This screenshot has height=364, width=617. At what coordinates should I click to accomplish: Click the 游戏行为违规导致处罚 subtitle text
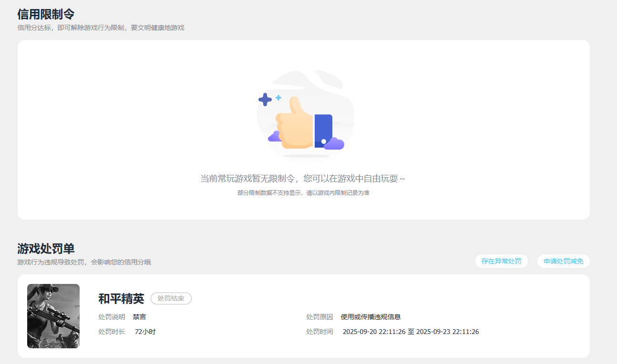84,262
